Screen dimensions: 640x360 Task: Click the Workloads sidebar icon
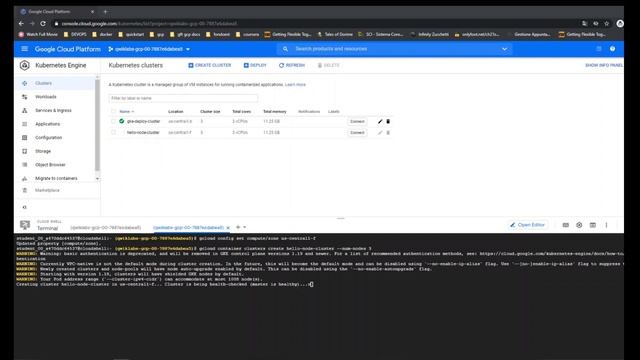24,97
